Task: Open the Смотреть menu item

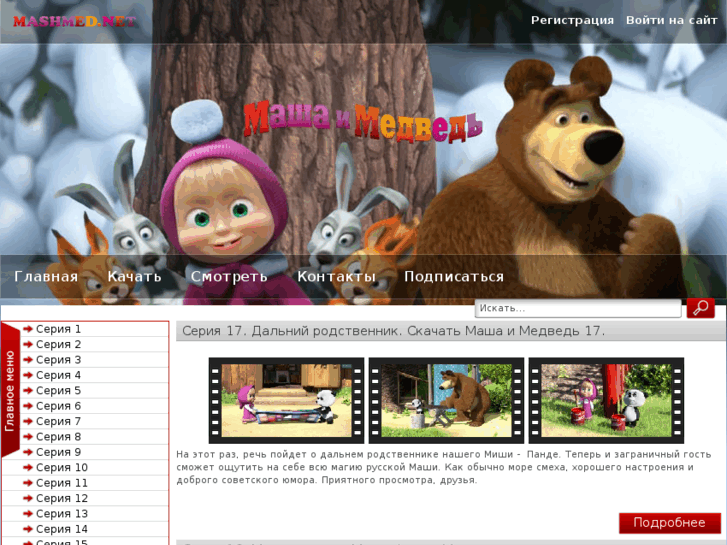Action: (229, 276)
